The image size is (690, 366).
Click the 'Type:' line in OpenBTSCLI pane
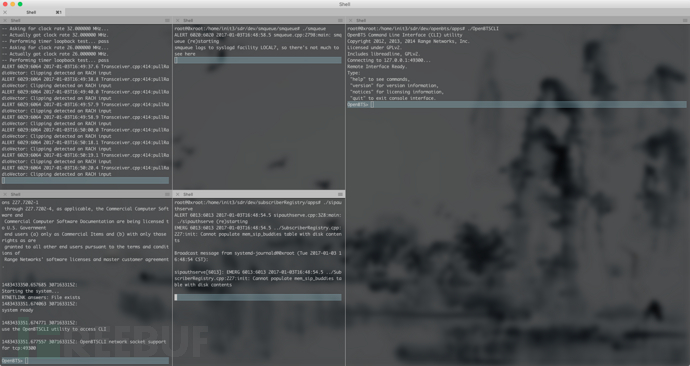coord(354,73)
